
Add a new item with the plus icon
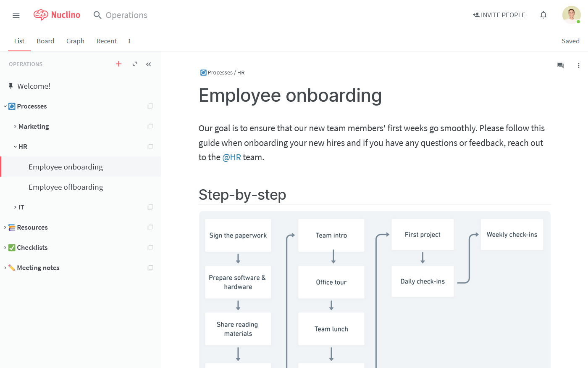[x=118, y=64]
